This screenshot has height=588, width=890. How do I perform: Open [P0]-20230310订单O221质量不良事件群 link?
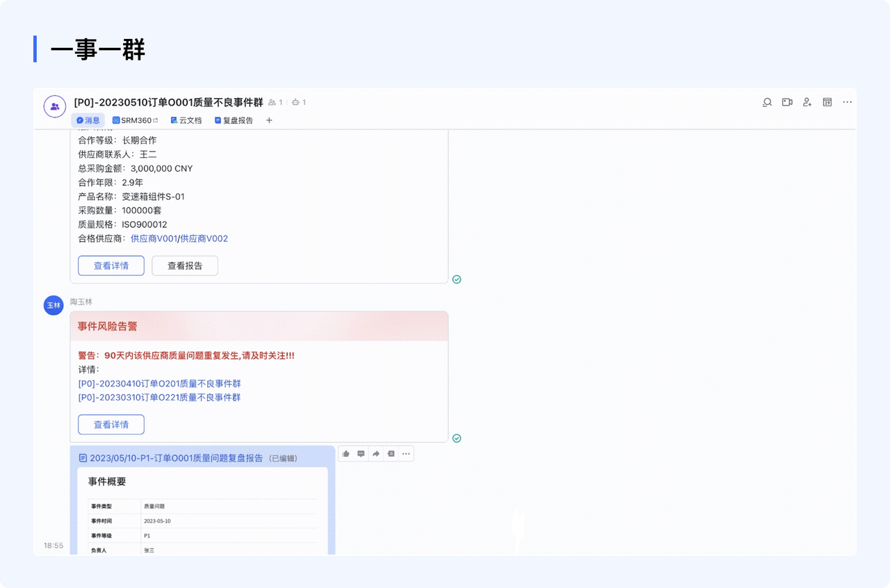pos(160,398)
